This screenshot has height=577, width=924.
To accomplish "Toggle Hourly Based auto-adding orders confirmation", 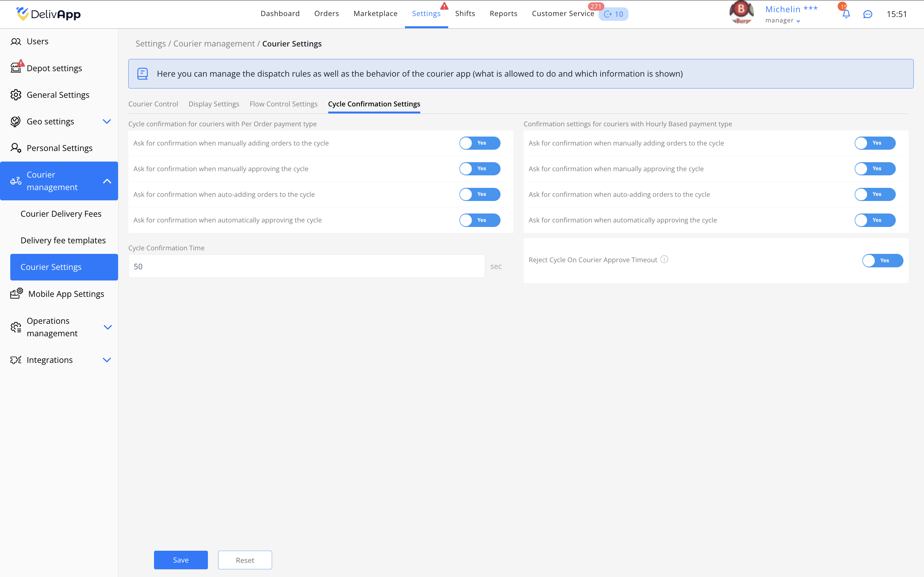I will [875, 194].
